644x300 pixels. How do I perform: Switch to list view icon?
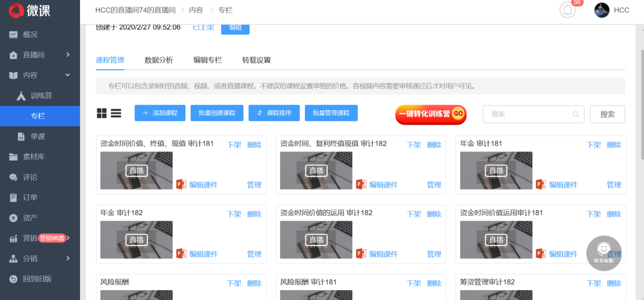(x=116, y=113)
